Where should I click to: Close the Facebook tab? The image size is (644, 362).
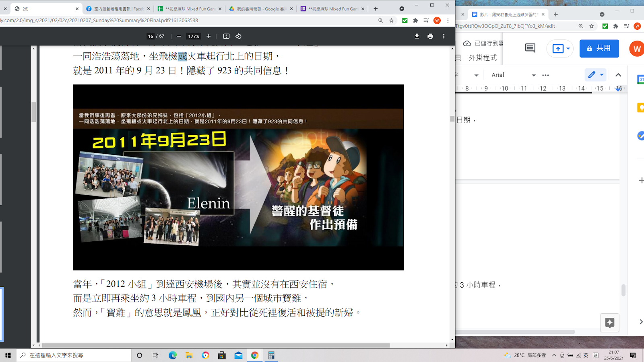tap(149, 9)
